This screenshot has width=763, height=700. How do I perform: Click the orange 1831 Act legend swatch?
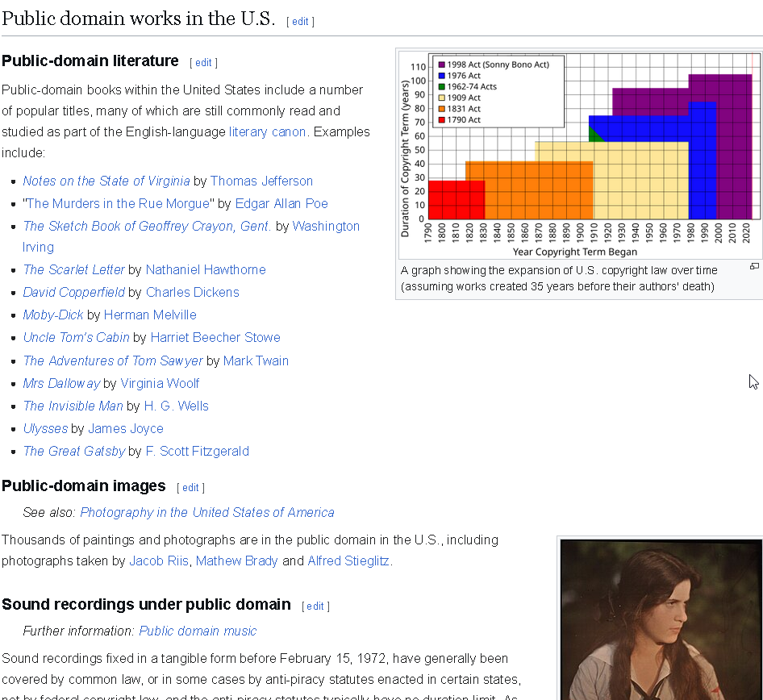tap(442, 109)
